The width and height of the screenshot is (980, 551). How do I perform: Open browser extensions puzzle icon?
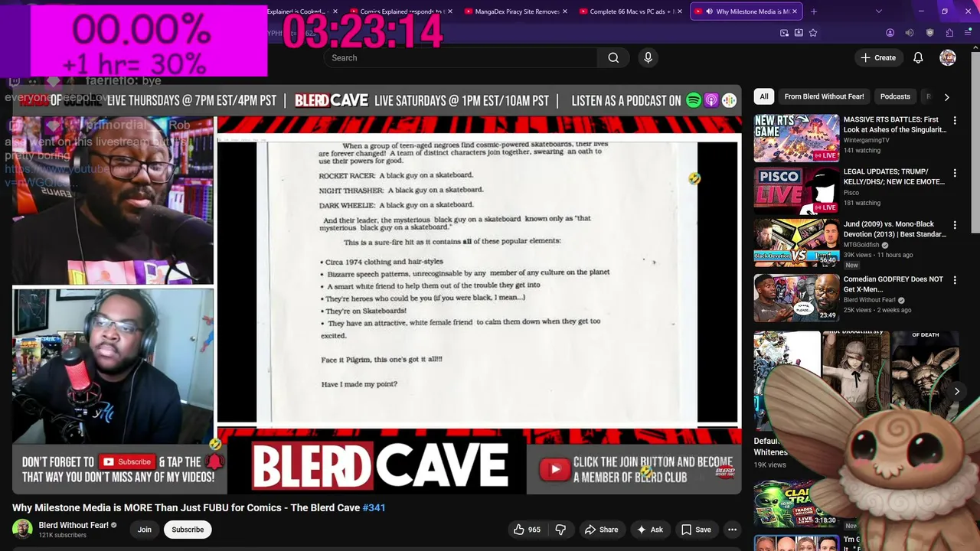[949, 33]
